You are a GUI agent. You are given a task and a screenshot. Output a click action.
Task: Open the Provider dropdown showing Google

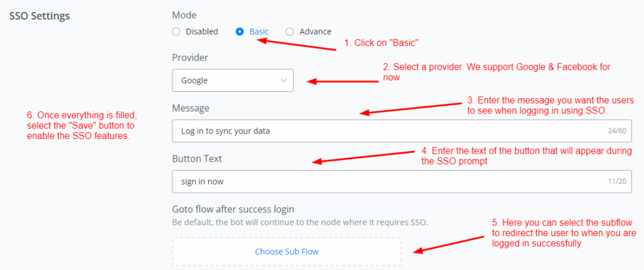tap(232, 81)
